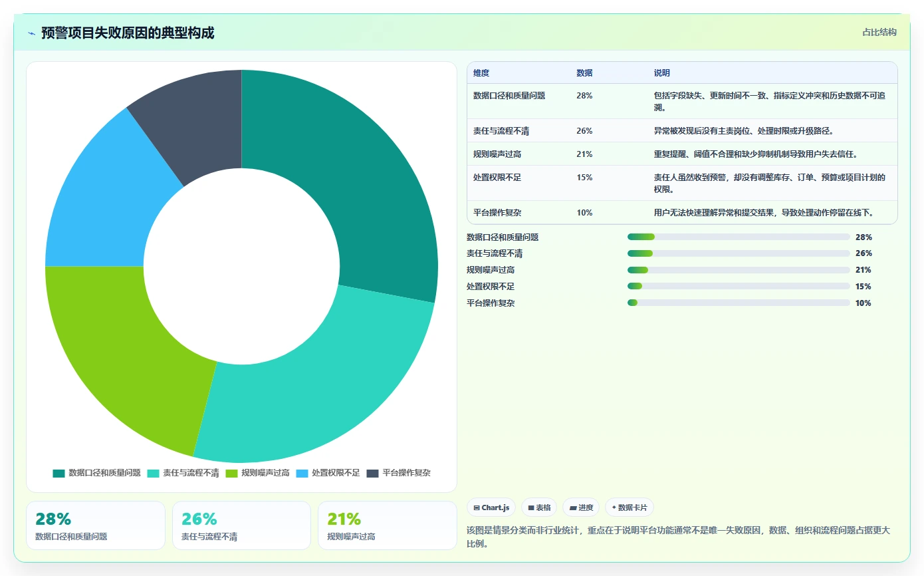
Task: Click the 责任与流程不清 label beside its progress bar
Action: click(495, 253)
